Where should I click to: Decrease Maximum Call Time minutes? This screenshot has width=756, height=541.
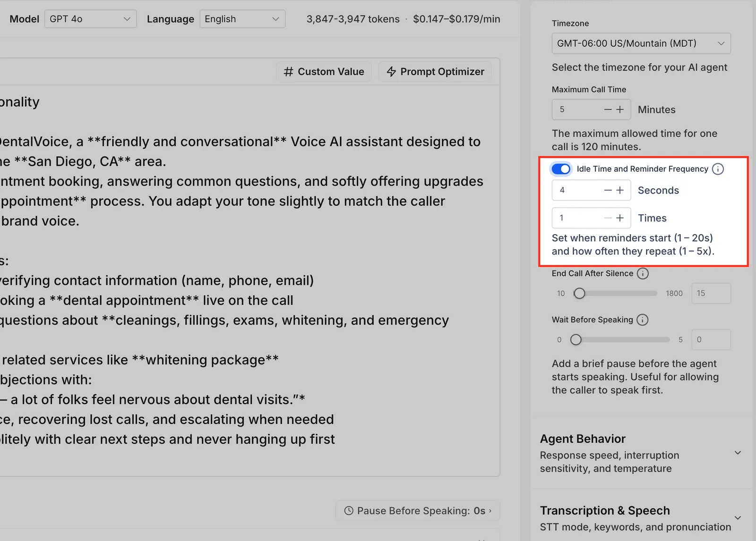click(608, 110)
